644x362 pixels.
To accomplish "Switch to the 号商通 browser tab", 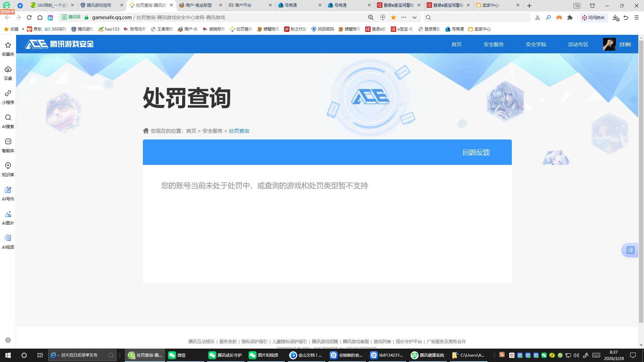I will point(291,5).
